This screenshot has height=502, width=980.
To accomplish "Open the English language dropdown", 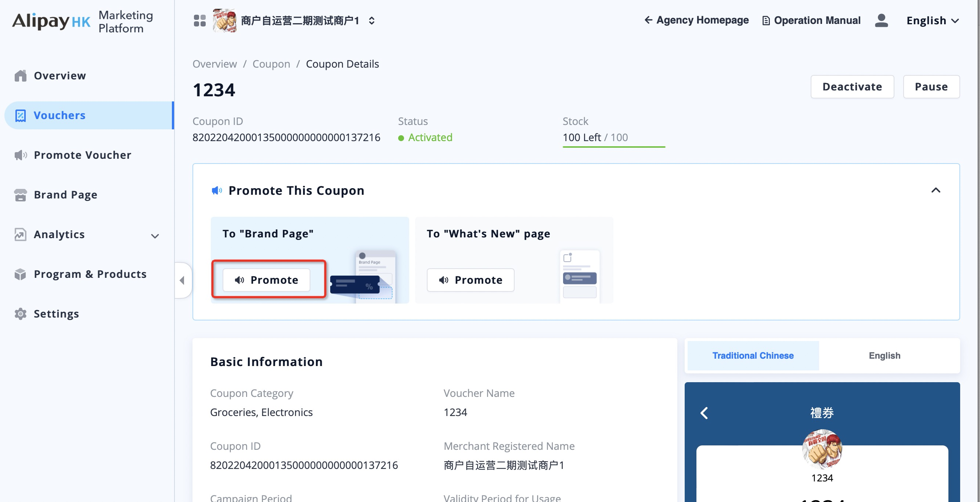I will point(932,21).
